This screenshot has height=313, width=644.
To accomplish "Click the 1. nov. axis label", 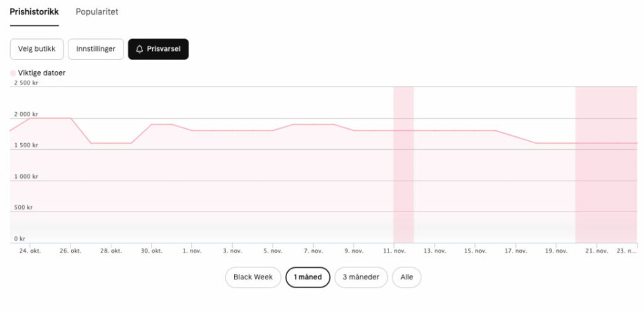I will [192, 251].
